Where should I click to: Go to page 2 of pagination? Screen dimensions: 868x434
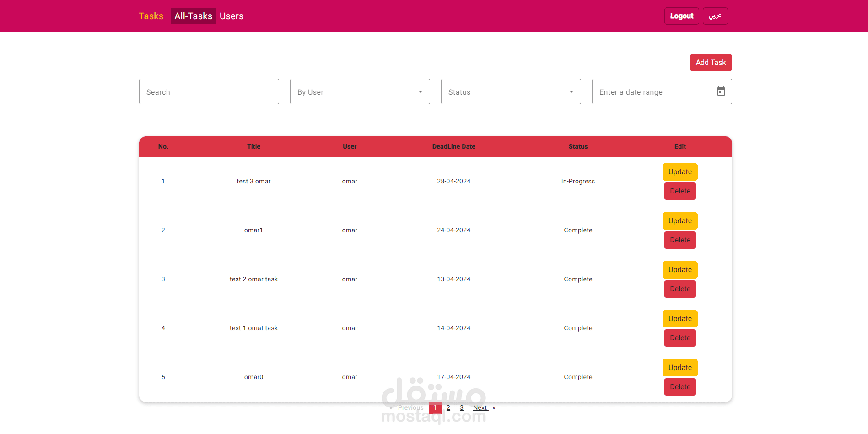tap(448, 408)
